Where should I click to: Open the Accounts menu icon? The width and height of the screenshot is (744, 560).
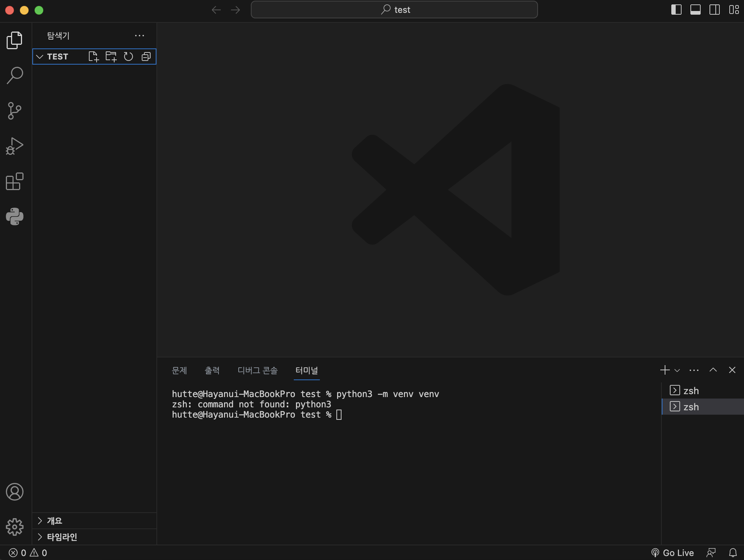tap(15, 492)
